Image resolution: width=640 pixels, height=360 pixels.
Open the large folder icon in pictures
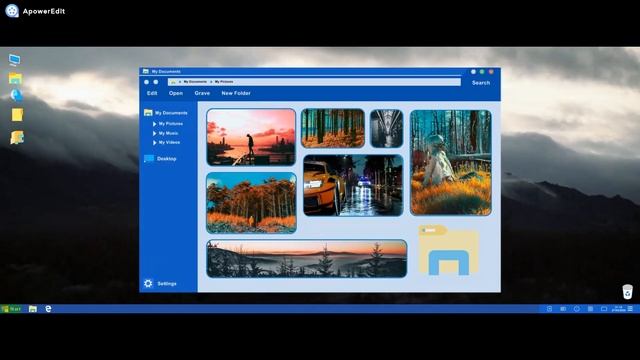click(449, 250)
